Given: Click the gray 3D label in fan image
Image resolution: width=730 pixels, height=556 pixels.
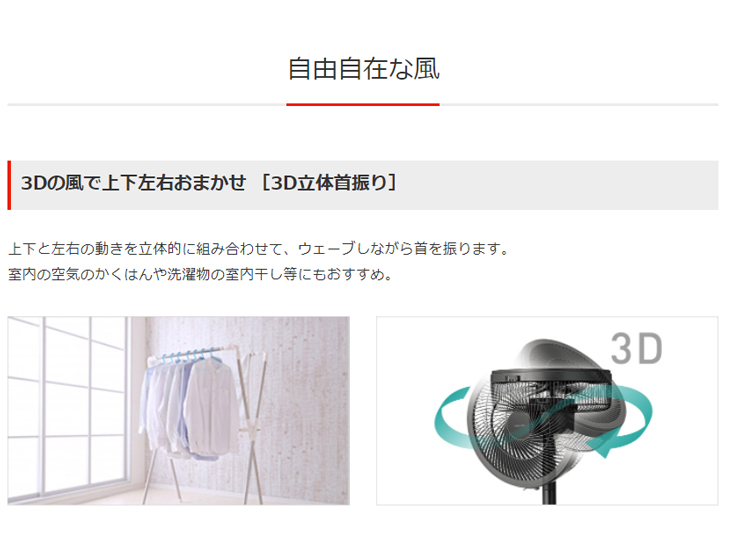Looking at the screenshot, I should (x=636, y=348).
